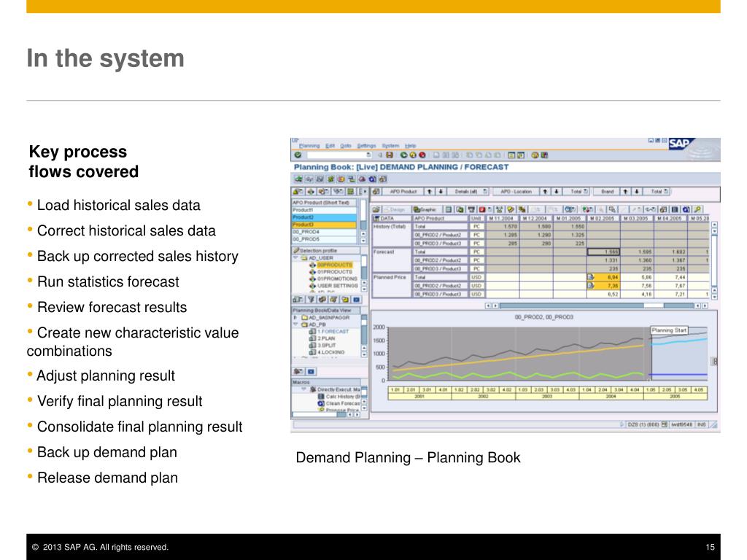The height and width of the screenshot is (560, 747).
Task: Click the APO Product header button
Action: tap(403, 192)
